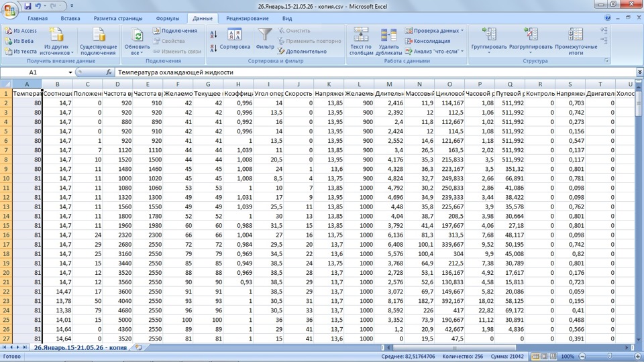The height and width of the screenshot is (362, 644).
Task: Click Select All corner of the grid
Action: tap(6, 84)
